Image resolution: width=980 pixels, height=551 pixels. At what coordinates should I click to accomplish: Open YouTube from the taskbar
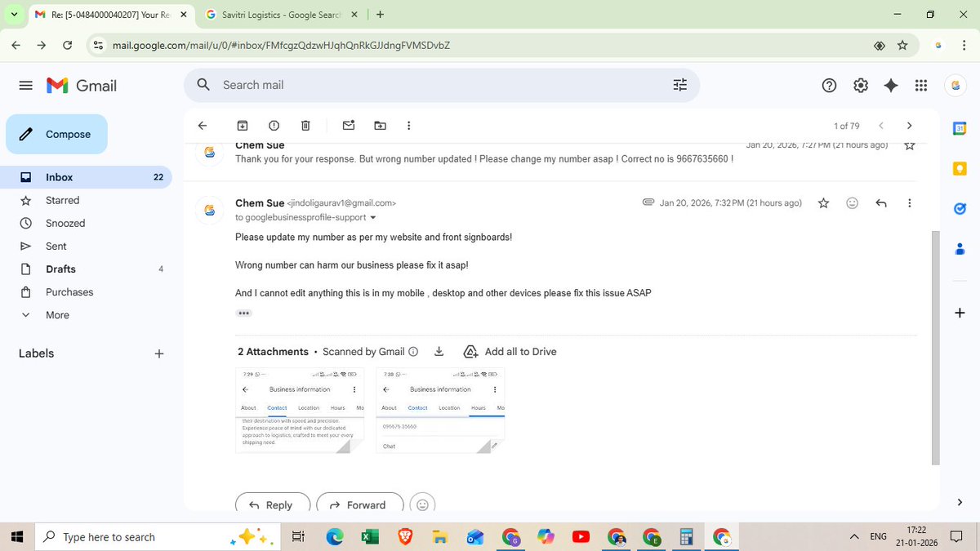581,536
